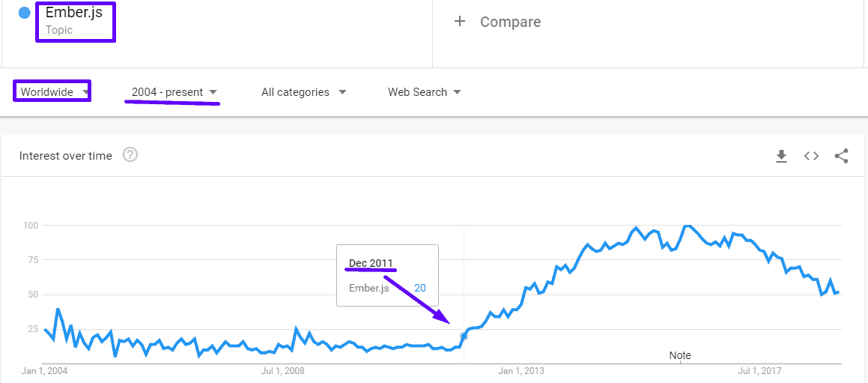Click the Interest over time heading
Viewport: 868px width, 383px height.
(66, 156)
